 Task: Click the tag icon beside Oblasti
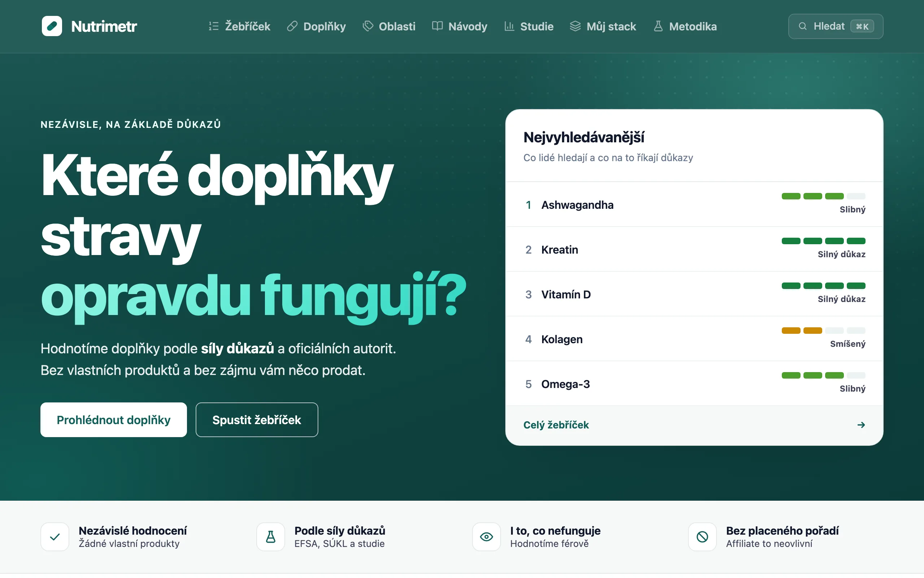(368, 26)
